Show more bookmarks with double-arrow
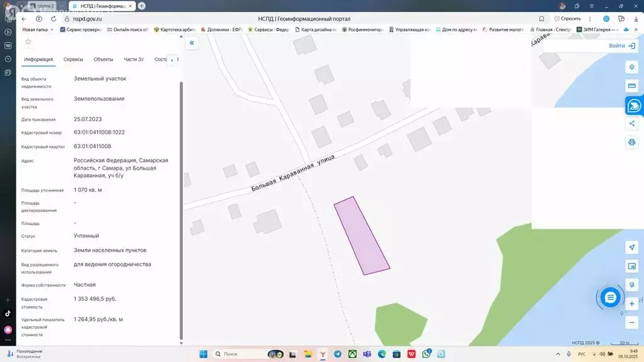The height and width of the screenshot is (362, 644). coord(636,30)
